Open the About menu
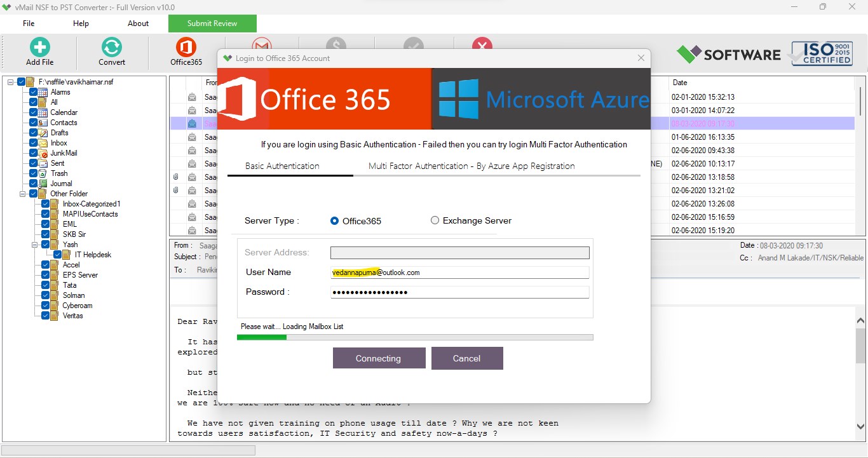Viewport: 868px width, 458px height. pyautogui.click(x=138, y=24)
